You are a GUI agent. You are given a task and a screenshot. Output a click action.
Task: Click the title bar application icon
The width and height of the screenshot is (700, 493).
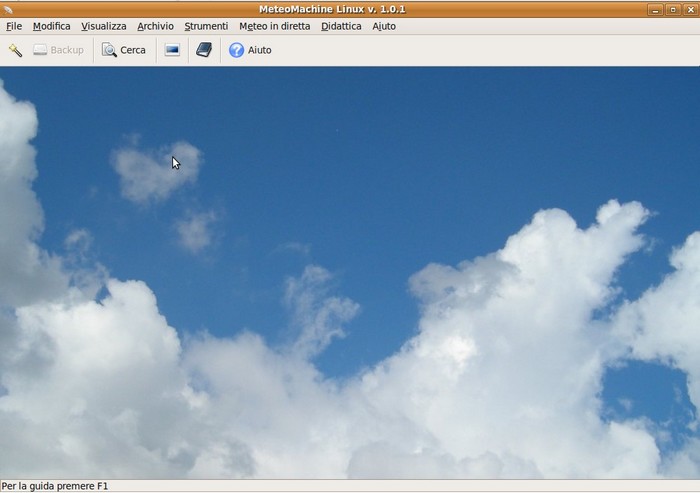(x=8, y=9)
